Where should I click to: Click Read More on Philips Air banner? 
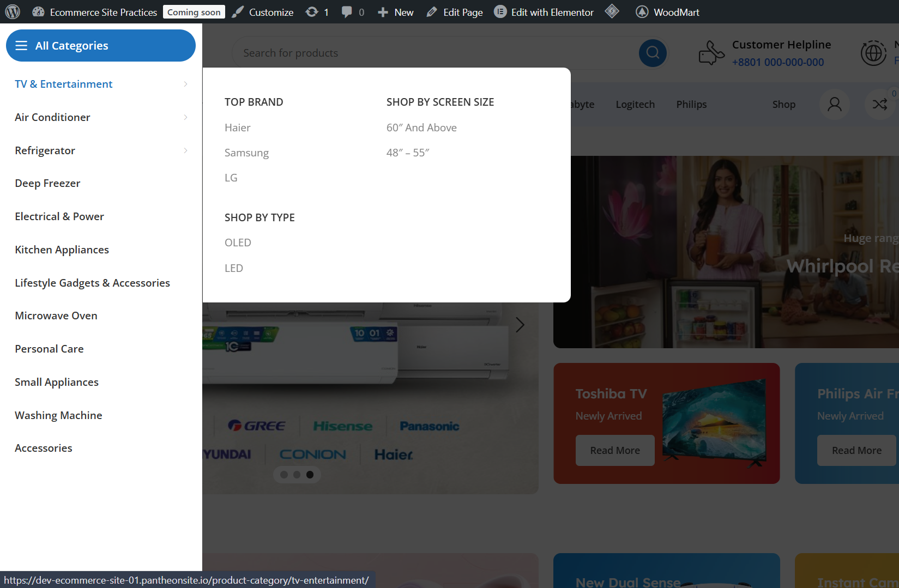[856, 450]
